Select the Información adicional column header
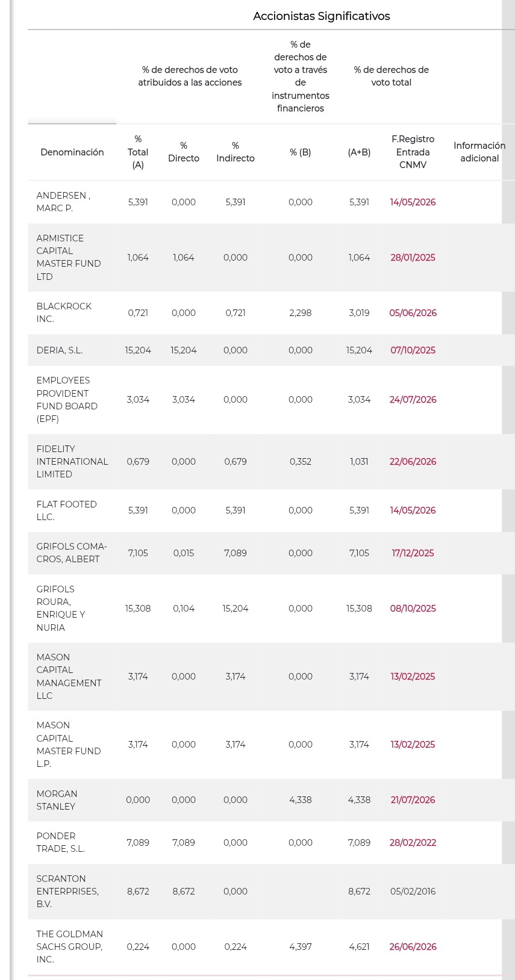Viewport: 515px width, 980px height. click(479, 152)
